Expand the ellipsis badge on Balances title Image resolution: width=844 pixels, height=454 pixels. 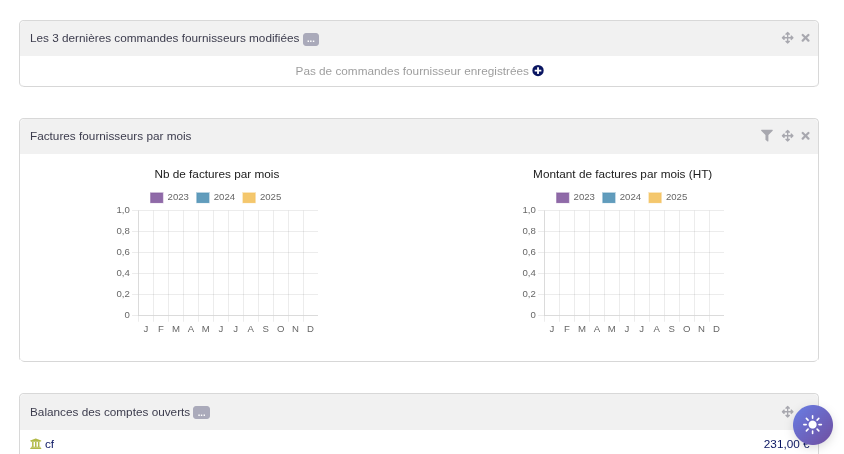pos(201,412)
